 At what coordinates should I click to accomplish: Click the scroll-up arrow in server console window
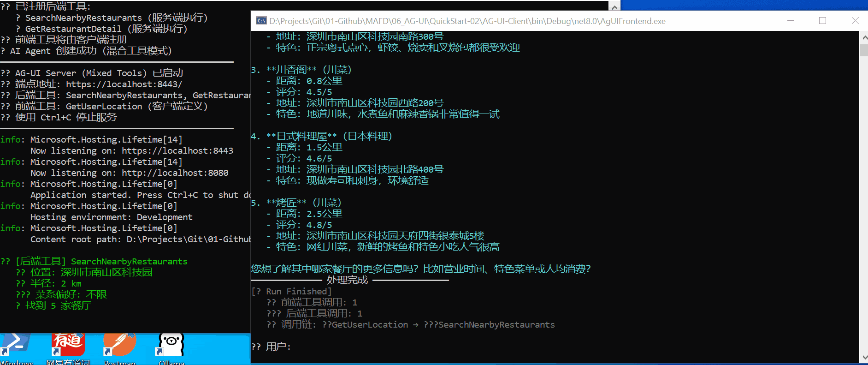(614, 6)
